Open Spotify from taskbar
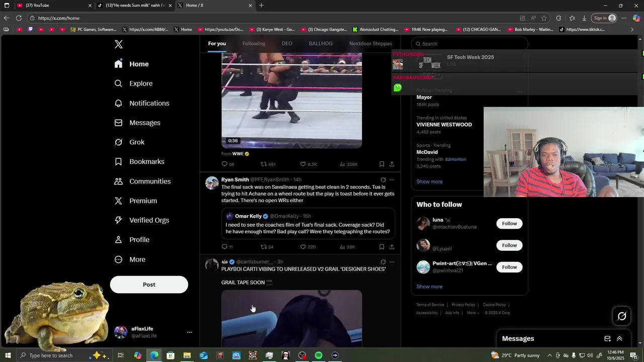The image size is (644, 362). point(318,355)
